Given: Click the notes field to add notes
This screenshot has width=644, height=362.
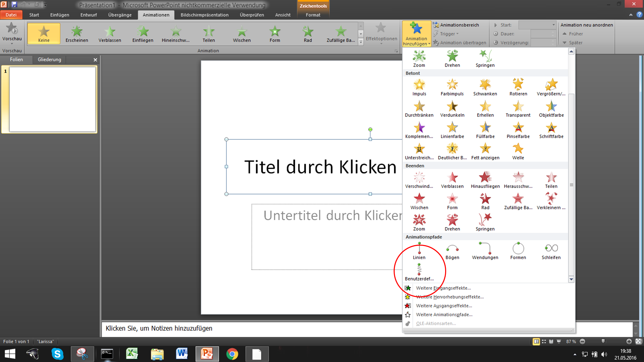Looking at the screenshot, I should point(232,328).
